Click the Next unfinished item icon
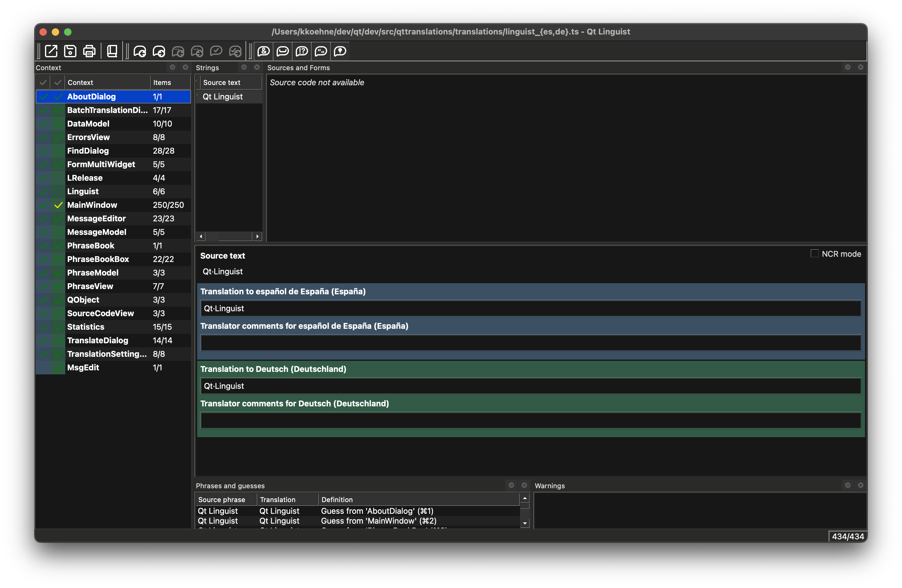This screenshot has width=902, height=588. 197,51
